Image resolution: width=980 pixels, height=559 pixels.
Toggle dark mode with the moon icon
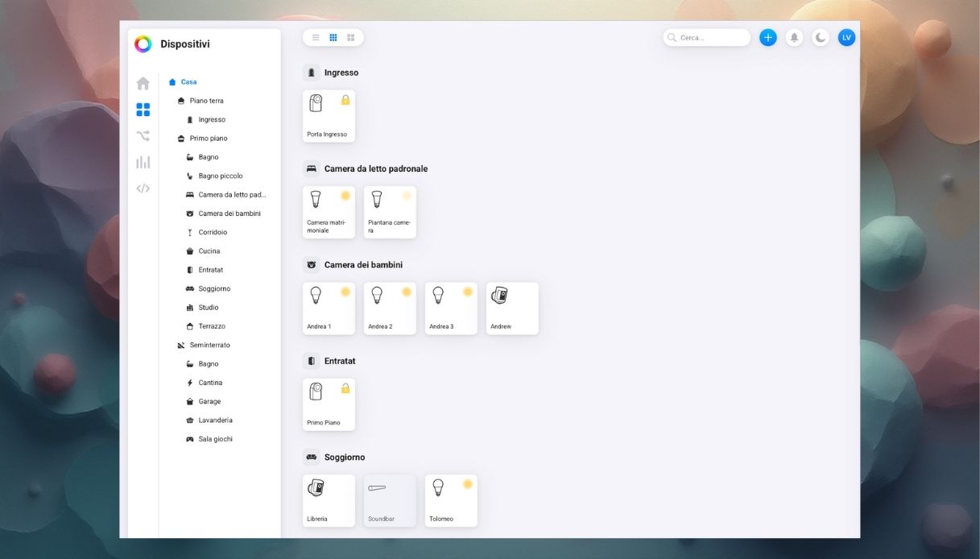pyautogui.click(x=820, y=38)
